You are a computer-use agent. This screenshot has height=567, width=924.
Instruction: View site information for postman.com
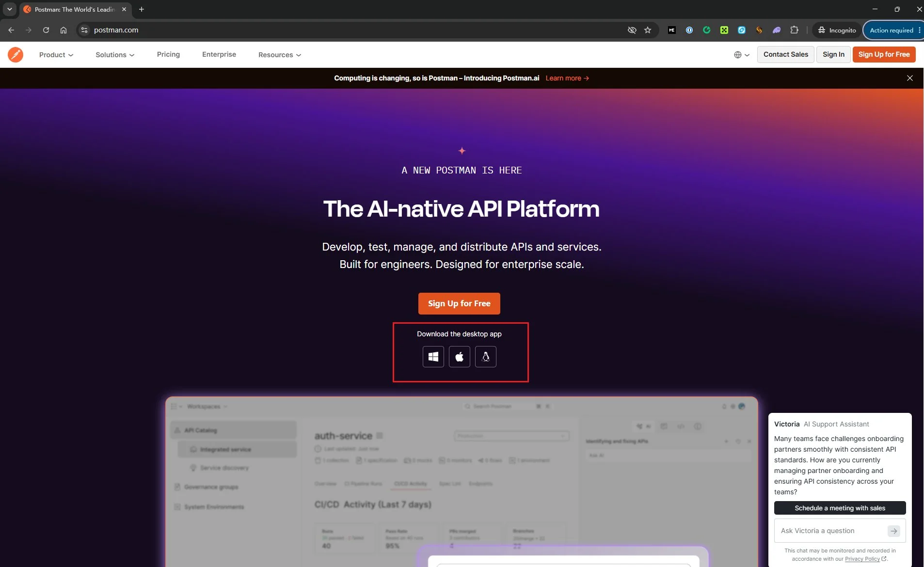tap(84, 30)
